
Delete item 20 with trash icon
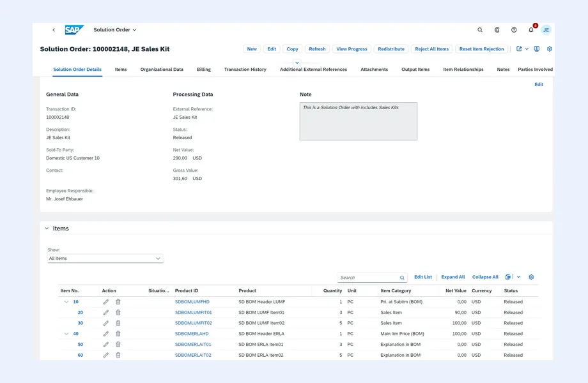click(x=118, y=312)
